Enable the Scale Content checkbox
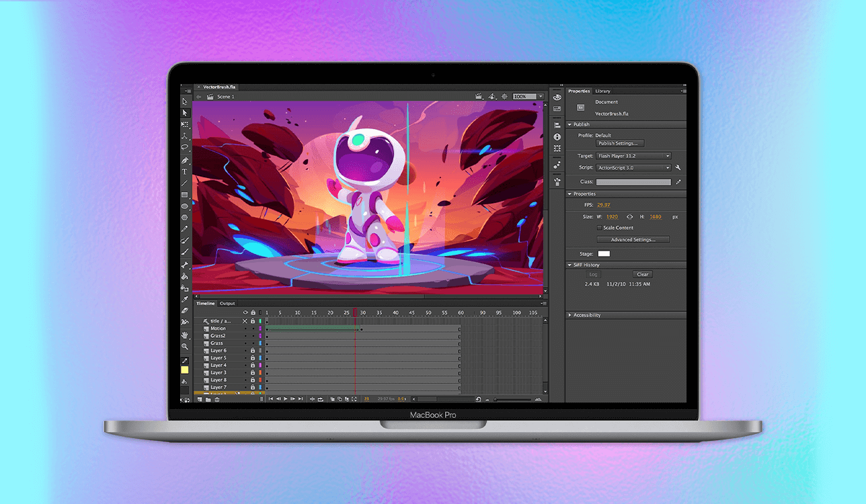 (x=600, y=228)
